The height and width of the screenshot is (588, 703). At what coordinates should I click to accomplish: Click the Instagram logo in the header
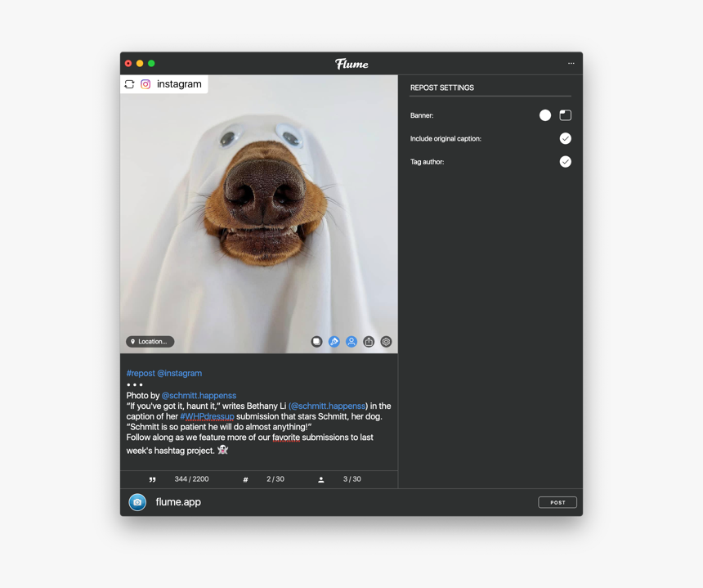[x=145, y=84]
